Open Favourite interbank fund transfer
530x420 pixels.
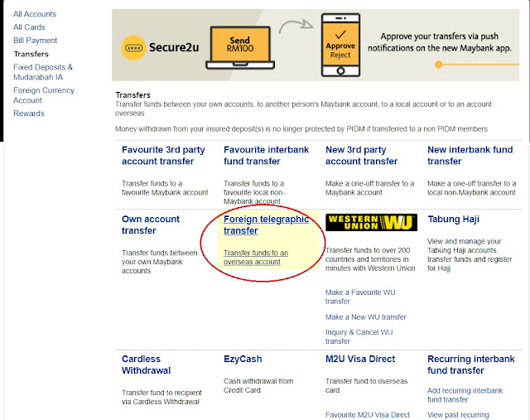coord(266,156)
